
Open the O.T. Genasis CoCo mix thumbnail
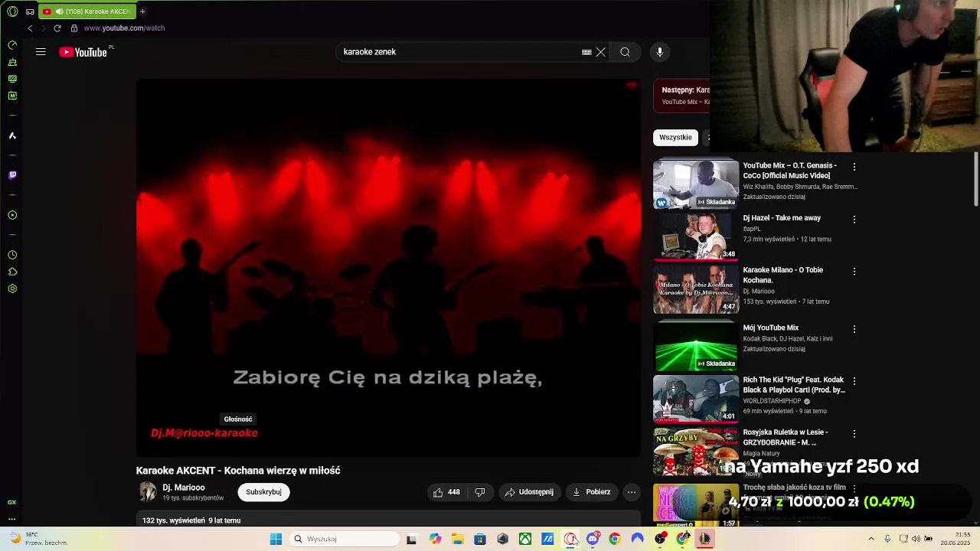point(696,184)
